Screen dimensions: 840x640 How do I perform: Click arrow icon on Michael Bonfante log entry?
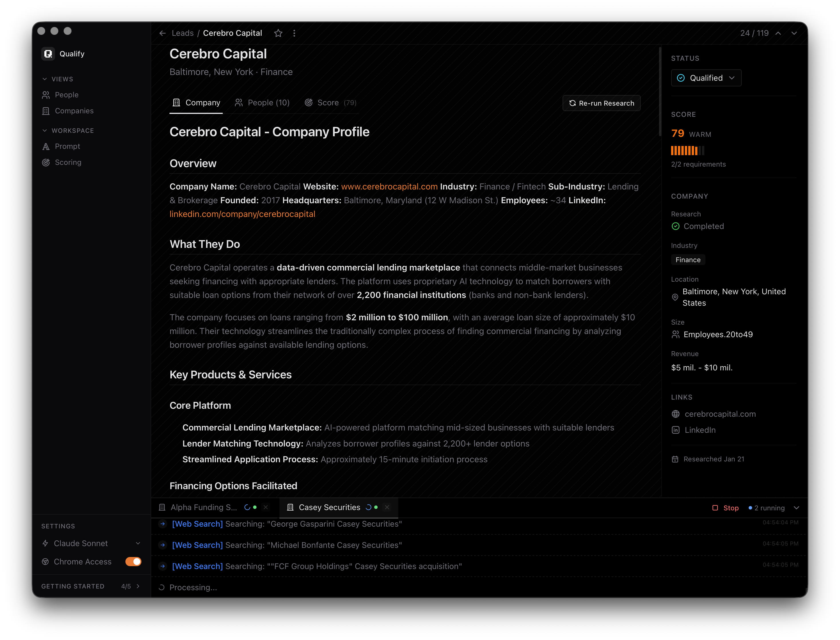(163, 545)
